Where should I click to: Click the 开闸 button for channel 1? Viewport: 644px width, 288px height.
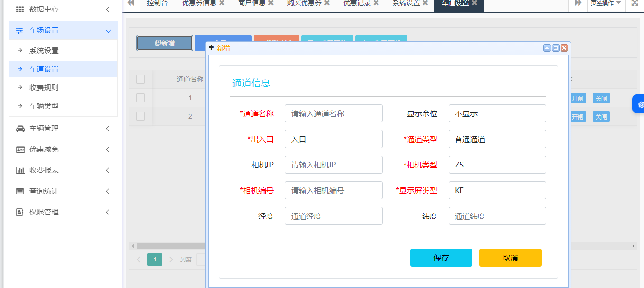coord(577,98)
